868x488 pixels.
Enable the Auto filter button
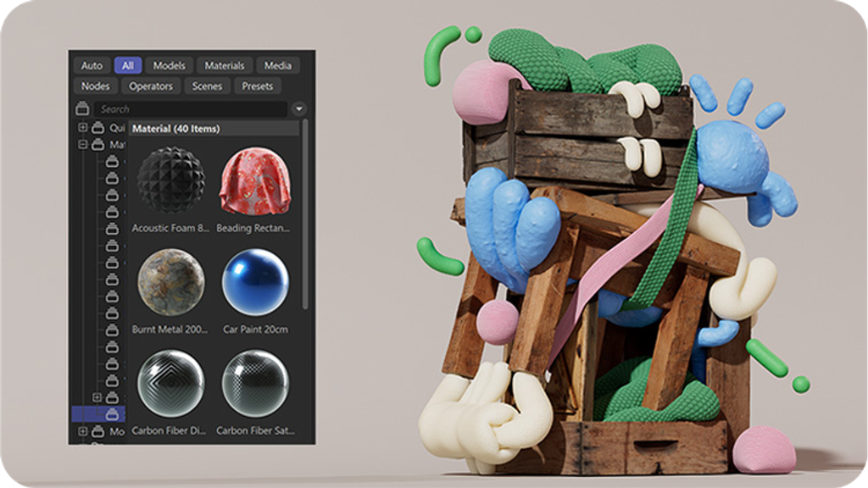click(92, 65)
